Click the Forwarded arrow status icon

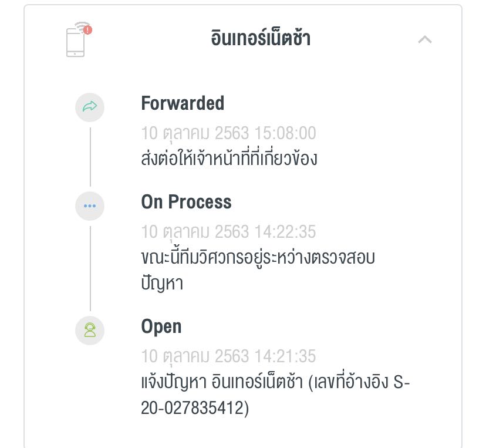click(90, 107)
